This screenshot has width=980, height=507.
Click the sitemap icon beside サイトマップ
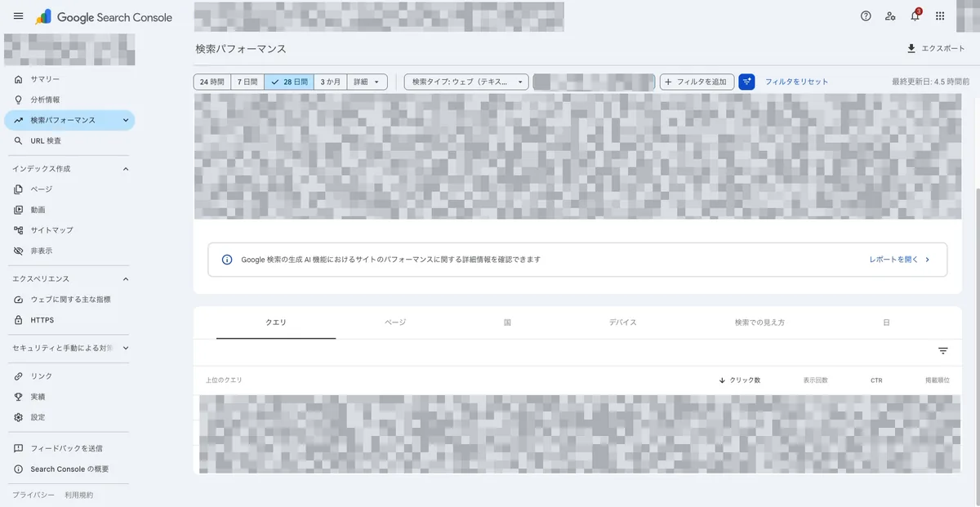[18, 230]
